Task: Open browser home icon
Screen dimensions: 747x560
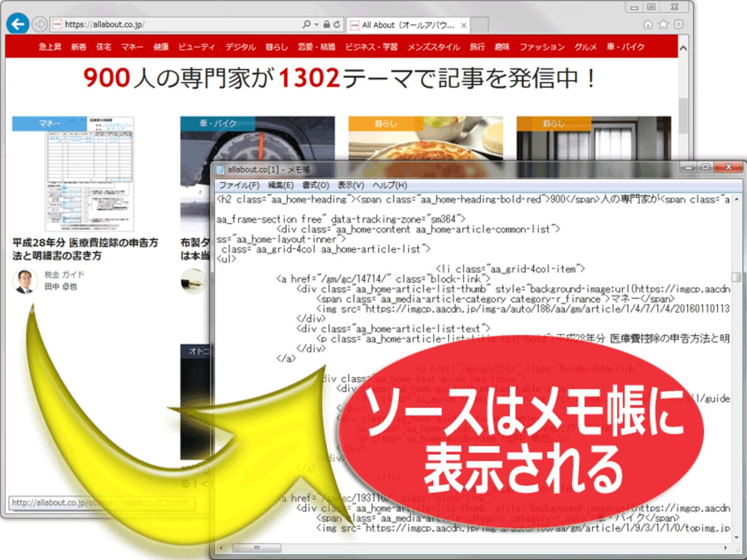Action: pyautogui.click(x=648, y=24)
